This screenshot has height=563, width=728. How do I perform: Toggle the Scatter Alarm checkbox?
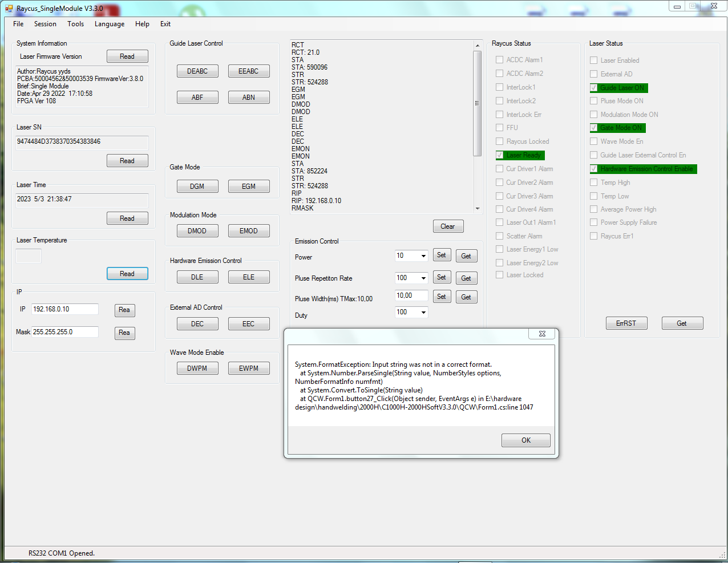click(x=500, y=236)
